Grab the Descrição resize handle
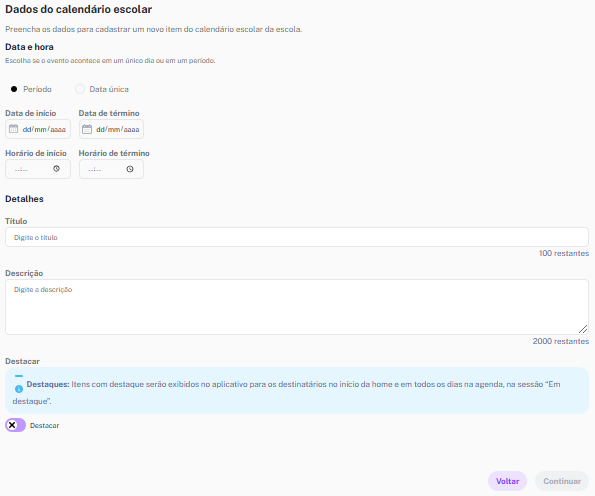The width and height of the screenshot is (595, 496). [583, 329]
